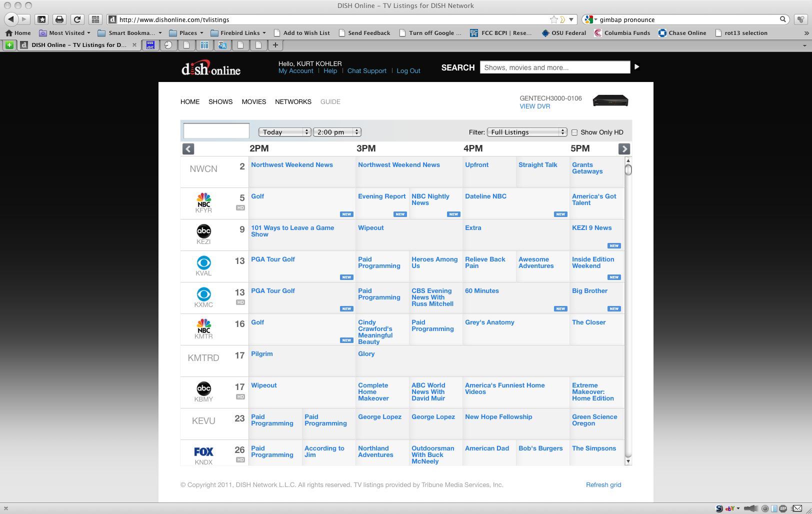Open the Most Visited bookmarks folder
The height and width of the screenshot is (514, 812).
pos(66,33)
